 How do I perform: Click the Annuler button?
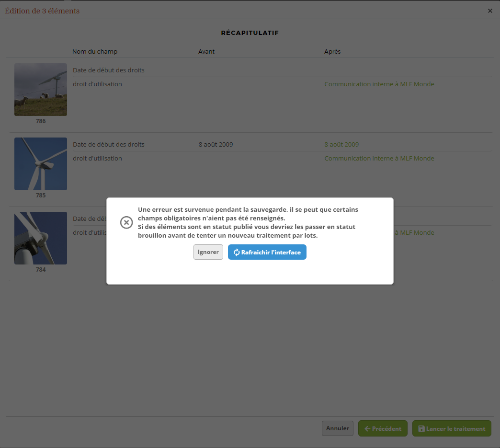(x=338, y=428)
